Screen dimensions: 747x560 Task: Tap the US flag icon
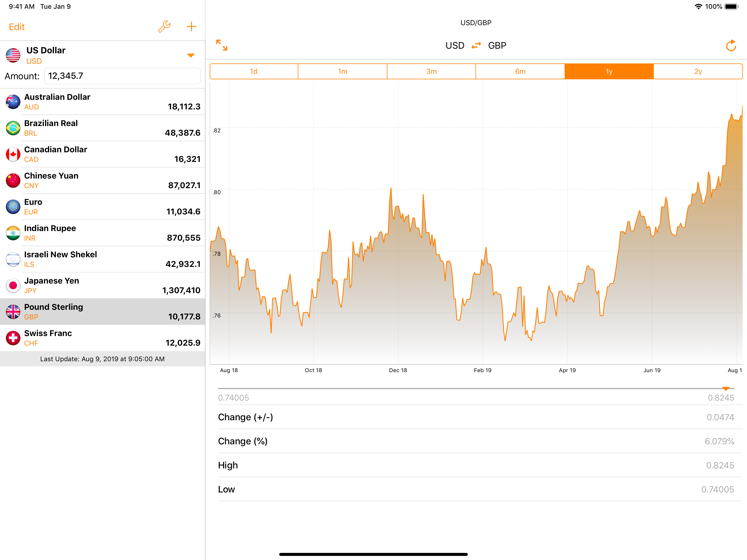(13, 55)
